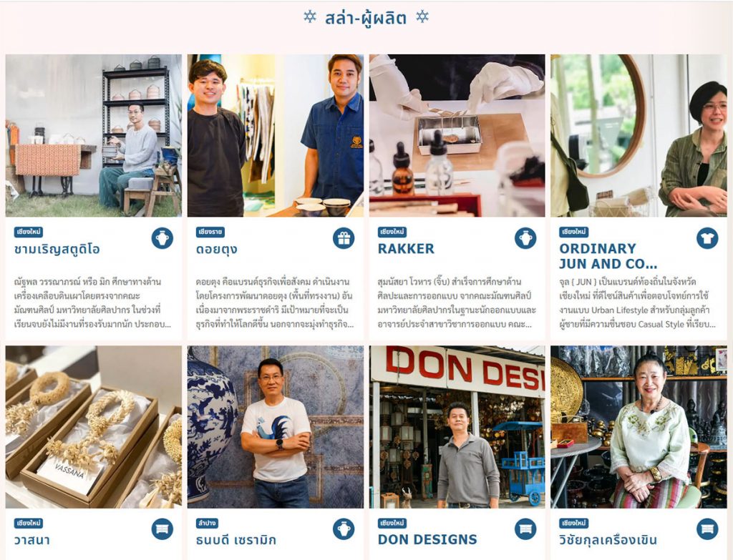The image size is (733, 560).
Task: Click the t-shirt icon on Ordinary Jun card
Action: click(707, 238)
